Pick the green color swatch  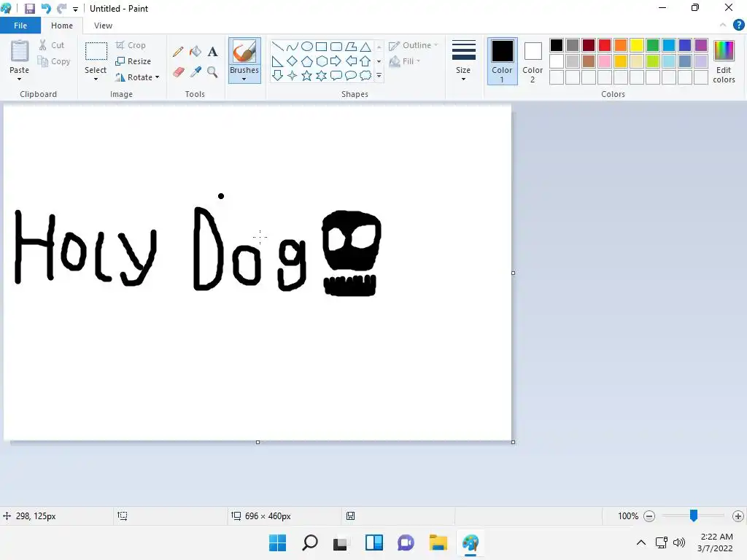point(653,45)
